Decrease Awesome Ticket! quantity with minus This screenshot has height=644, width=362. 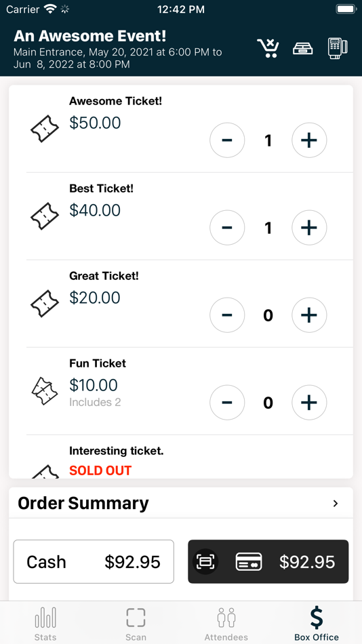pos(227,140)
